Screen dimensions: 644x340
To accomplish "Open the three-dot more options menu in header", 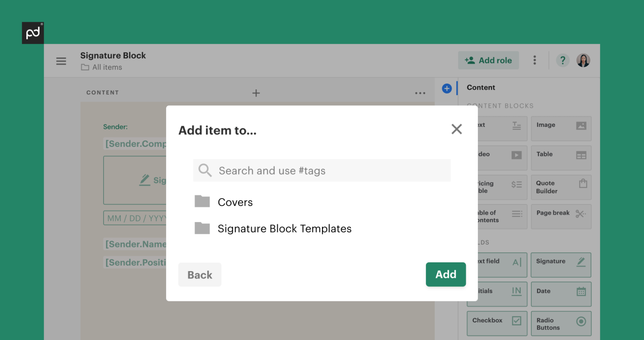I will (535, 60).
